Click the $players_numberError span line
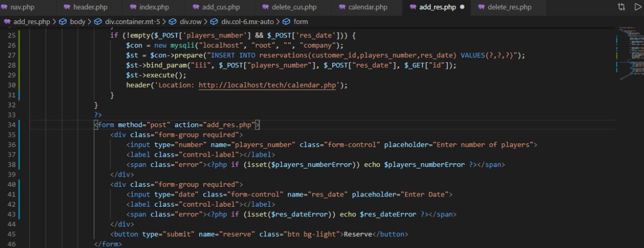 316,165
